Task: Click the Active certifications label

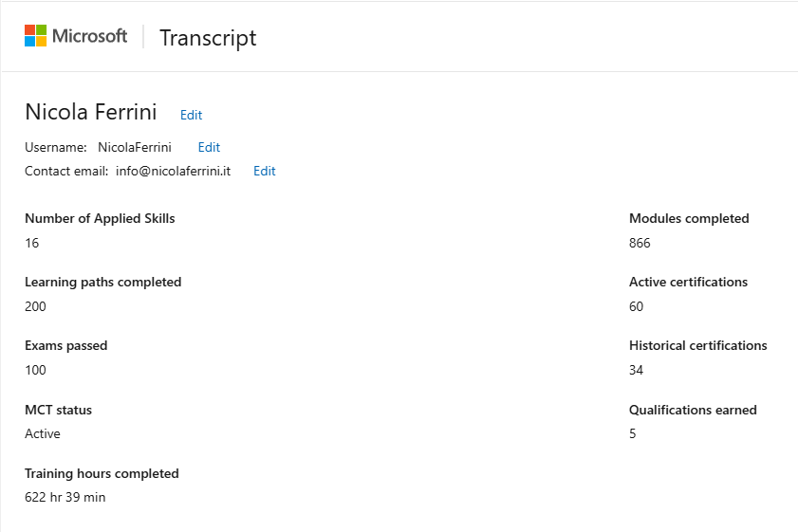Action: click(x=689, y=283)
